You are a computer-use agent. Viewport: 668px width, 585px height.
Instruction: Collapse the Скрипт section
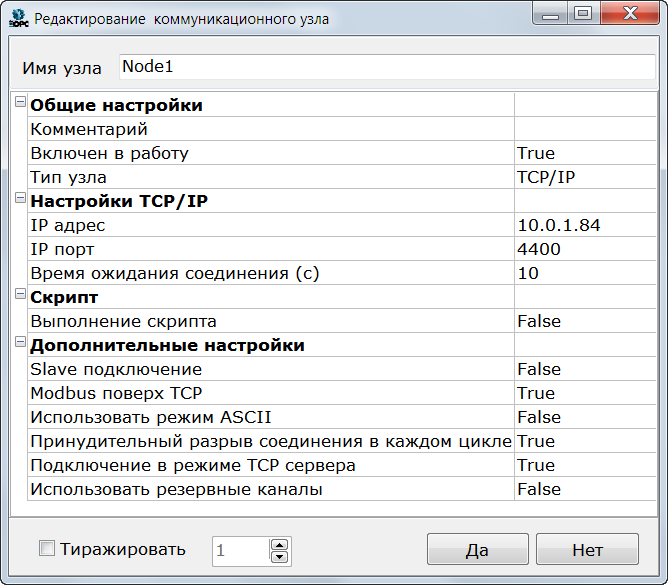(20, 294)
